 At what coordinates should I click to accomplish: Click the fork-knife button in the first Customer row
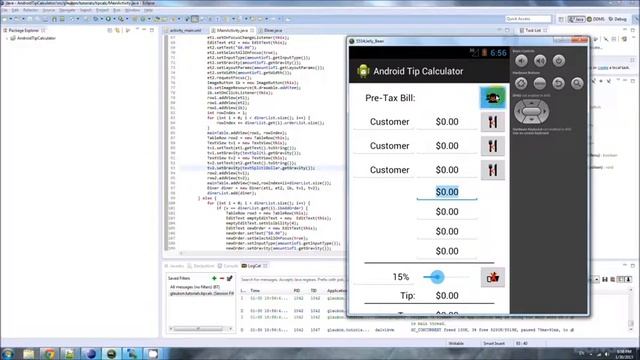point(493,122)
